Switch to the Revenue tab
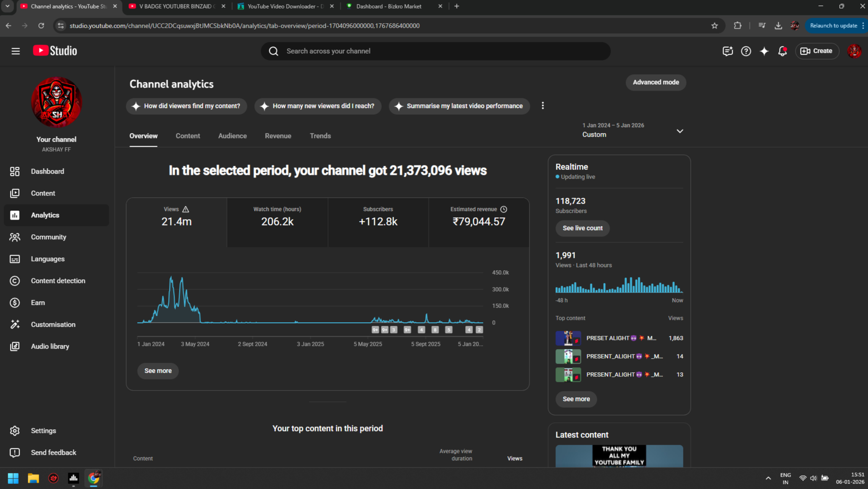Image resolution: width=868 pixels, height=489 pixels. [x=278, y=136]
